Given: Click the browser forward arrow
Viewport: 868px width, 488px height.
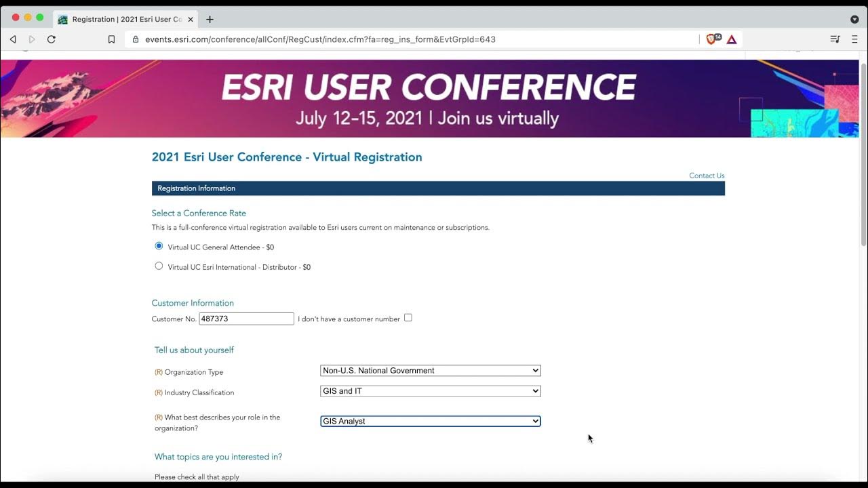Looking at the screenshot, I should (x=32, y=39).
